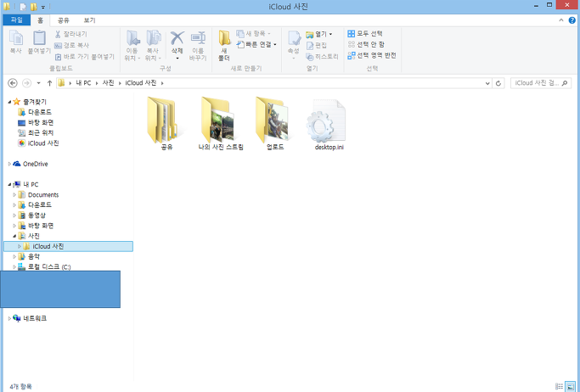Click 히스토리 (History) in the ribbon

click(322, 57)
